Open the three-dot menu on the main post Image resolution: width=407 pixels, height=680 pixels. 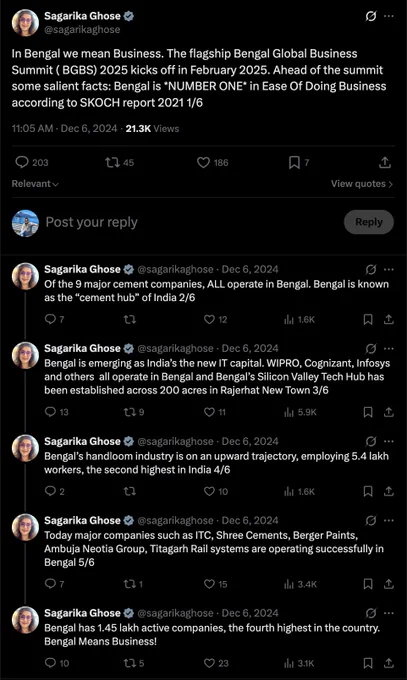pyautogui.click(x=389, y=16)
